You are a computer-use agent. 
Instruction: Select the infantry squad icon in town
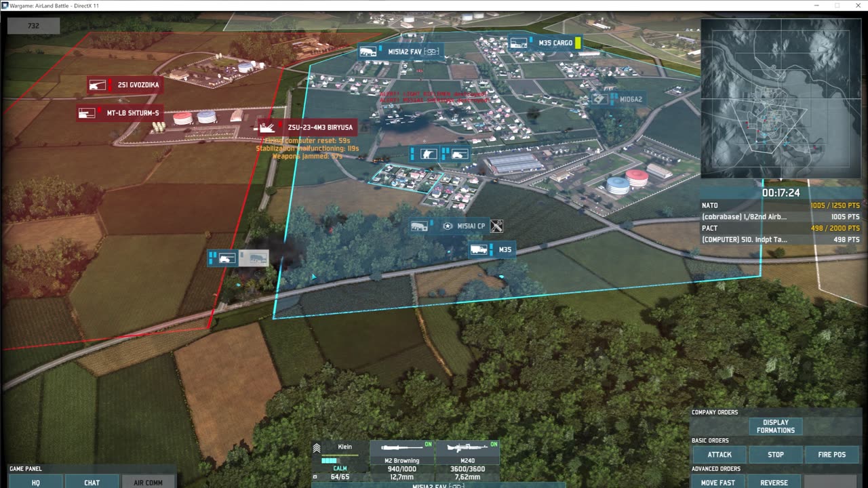click(427, 154)
